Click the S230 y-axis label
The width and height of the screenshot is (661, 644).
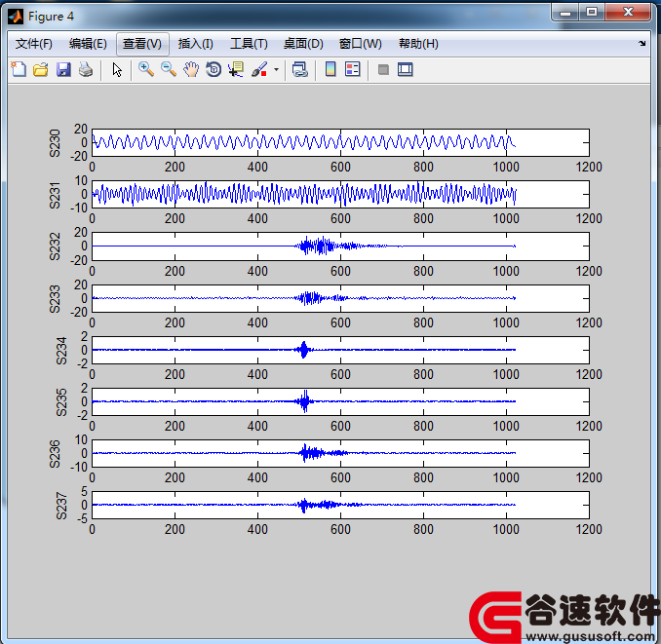point(55,143)
